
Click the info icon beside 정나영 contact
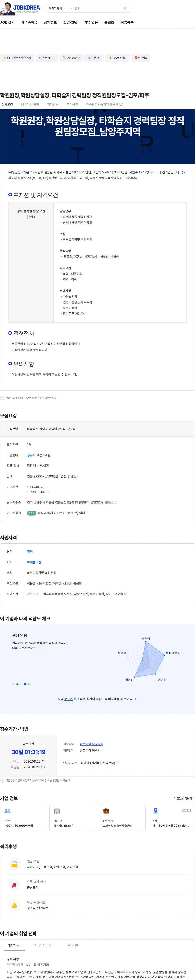(x=118, y=763)
